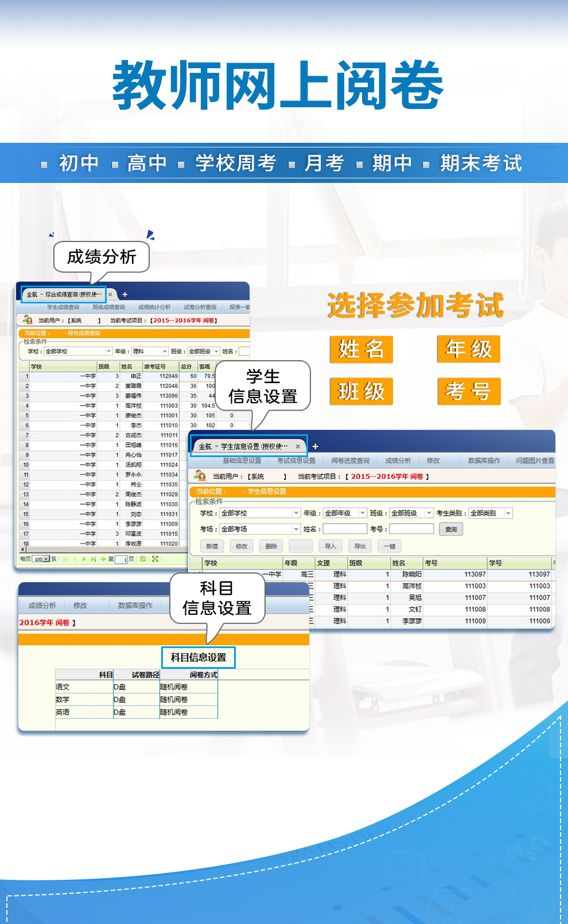
Task: Click the user avatar icon next to 当前用户 in student settings
Action: 200,475
